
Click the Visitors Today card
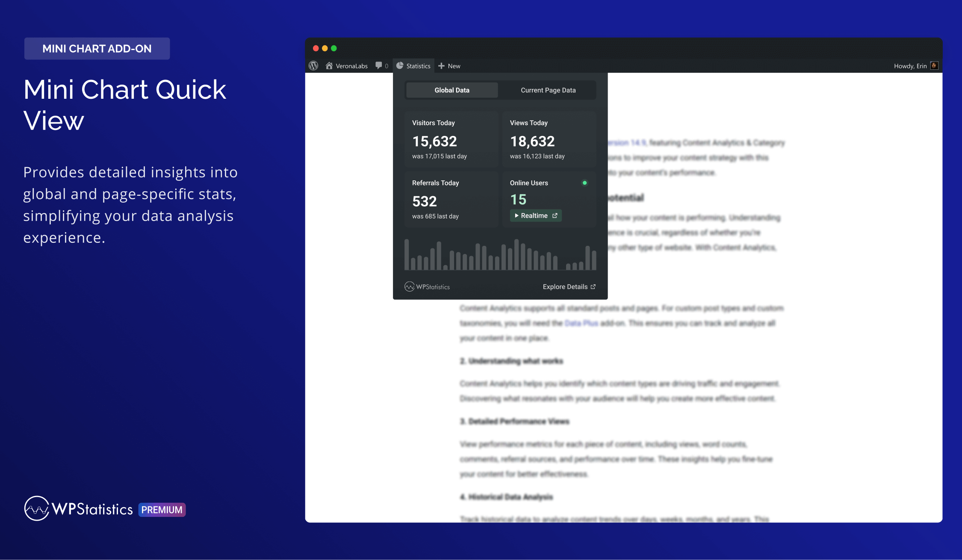(x=451, y=139)
